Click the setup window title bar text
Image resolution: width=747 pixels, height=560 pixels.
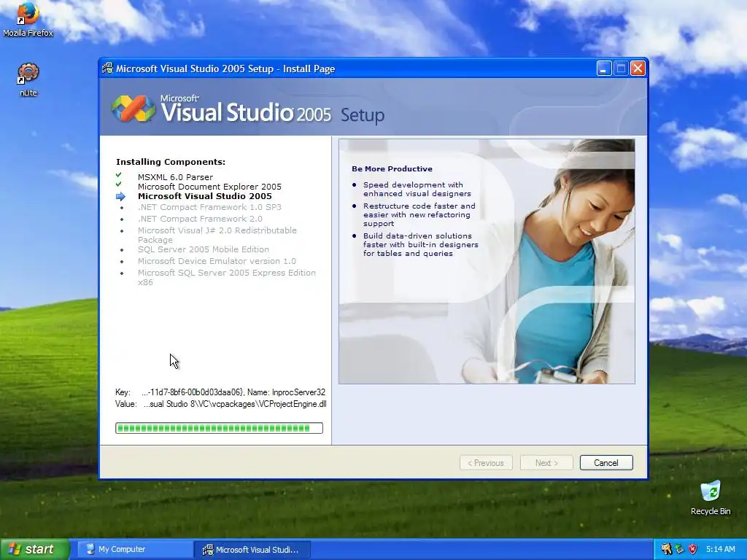tap(225, 69)
